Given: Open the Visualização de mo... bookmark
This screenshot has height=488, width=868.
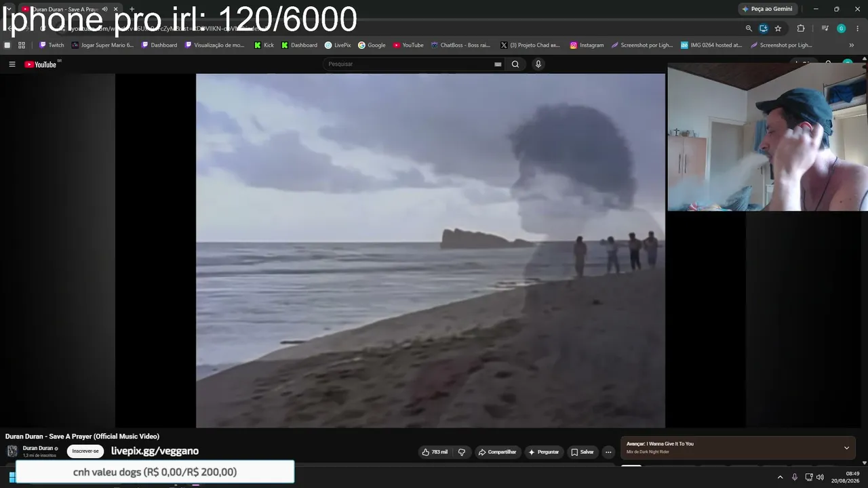Looking at the screenshot, I should pyautogui.click(x=214, y=45).
